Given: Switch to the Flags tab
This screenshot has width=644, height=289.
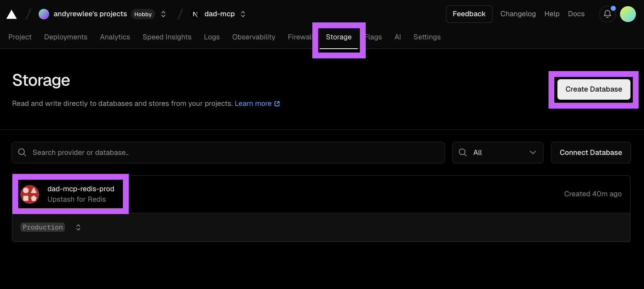Looking at the screenshot, I should click(x=373, y=37).
